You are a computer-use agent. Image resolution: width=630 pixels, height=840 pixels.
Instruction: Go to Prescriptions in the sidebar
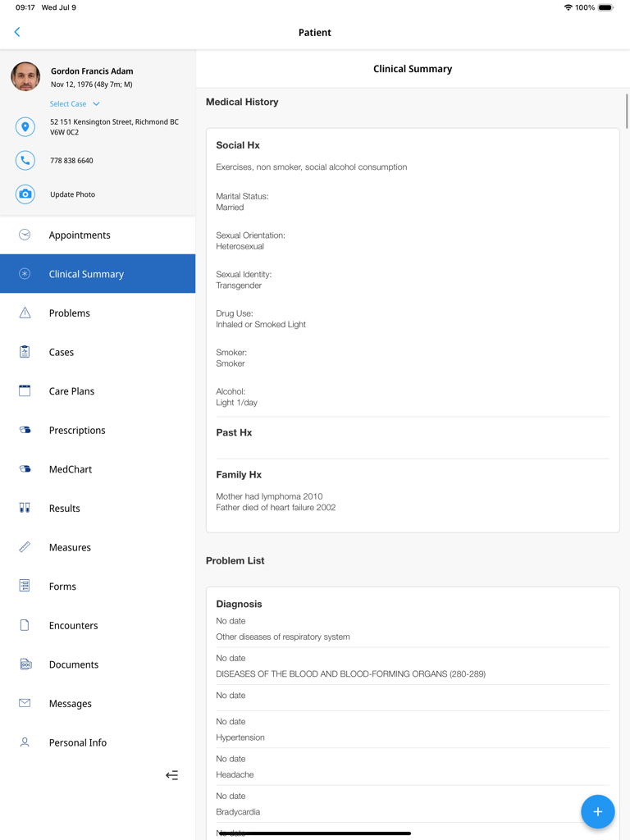click(x=77, y=430)
